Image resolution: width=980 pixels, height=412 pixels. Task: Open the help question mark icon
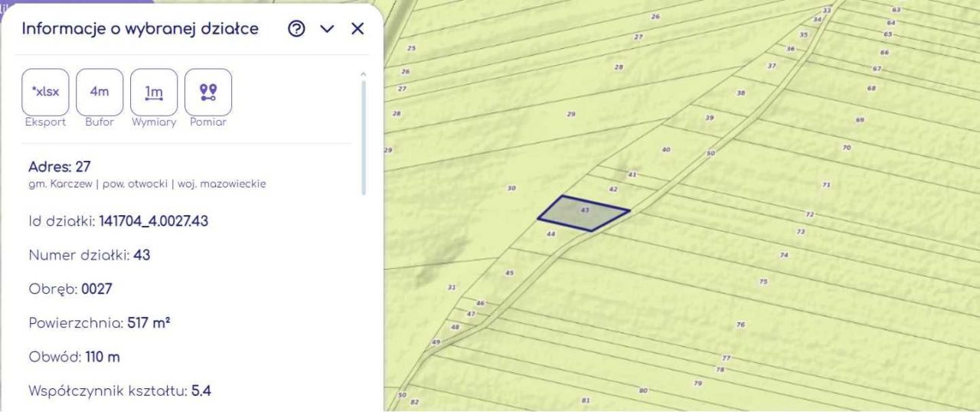(x=297, y=29)
